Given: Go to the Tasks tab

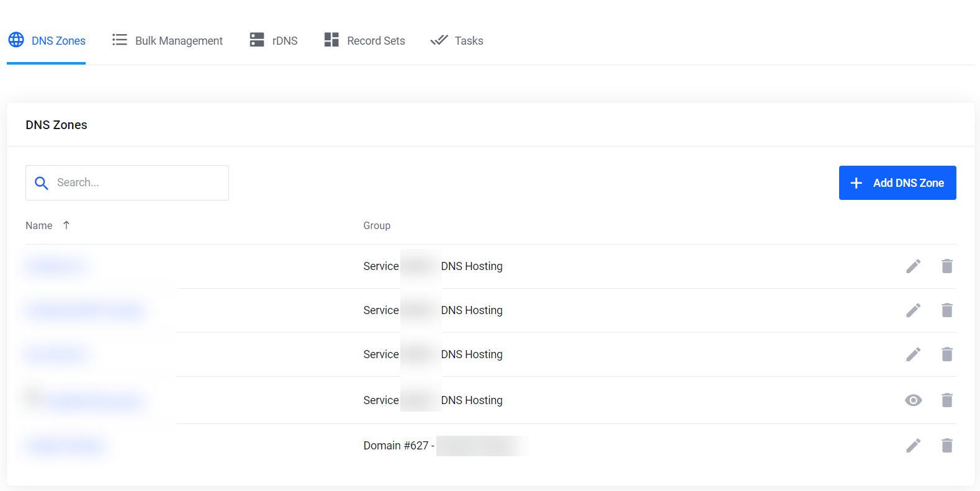Looking at the screenshot, I should (x=457, y=41).
